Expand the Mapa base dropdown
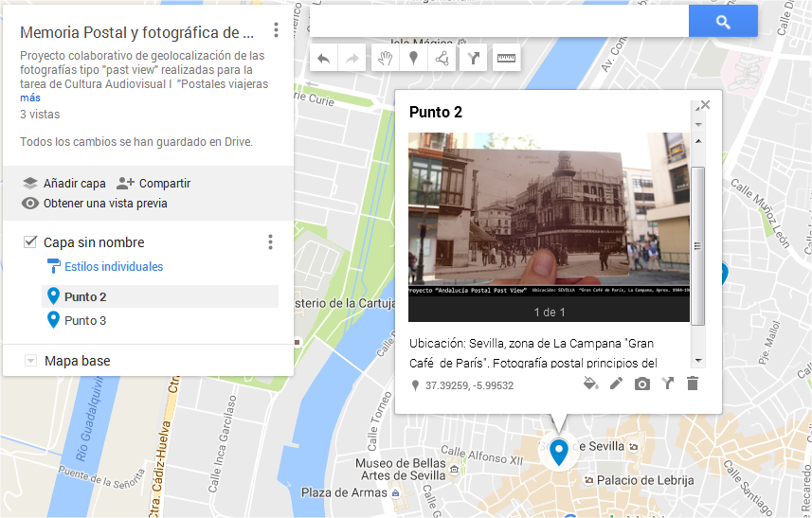This screenshot has height=518, width=812. click(30, 361)
